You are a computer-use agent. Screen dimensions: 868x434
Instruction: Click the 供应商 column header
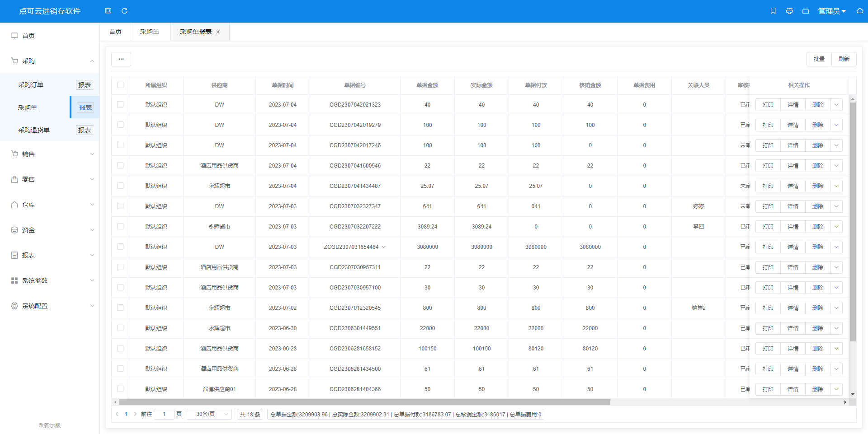click(x=219, y=85)
